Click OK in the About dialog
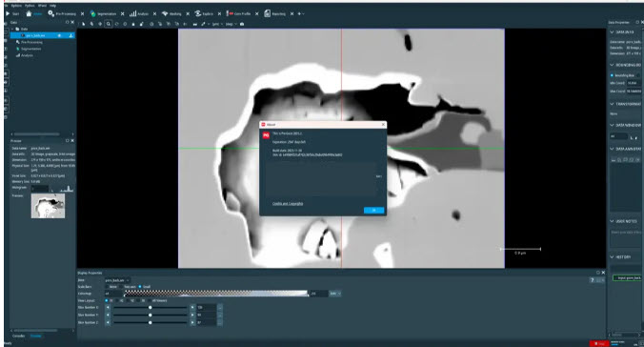Image resolution: width=644 pixels, height=347 pixels. (373, 210)
